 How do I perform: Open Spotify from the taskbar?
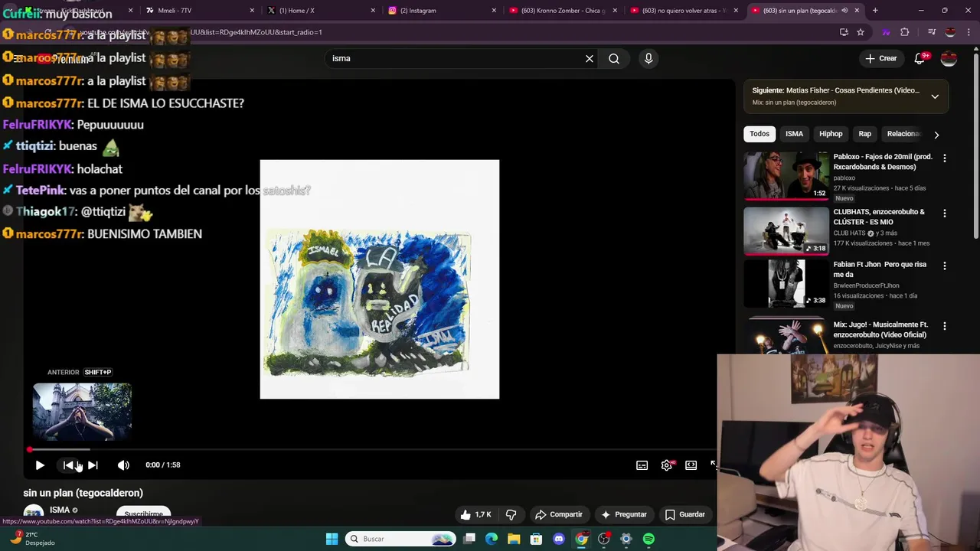648,539
